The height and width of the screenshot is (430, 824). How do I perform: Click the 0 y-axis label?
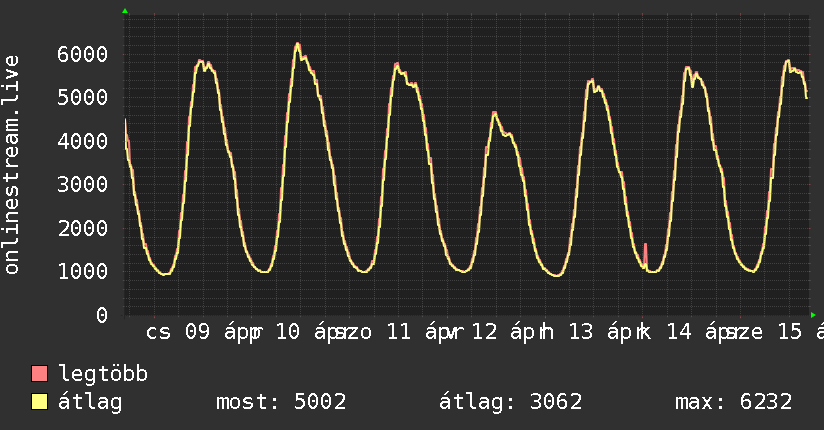(102, 315)
